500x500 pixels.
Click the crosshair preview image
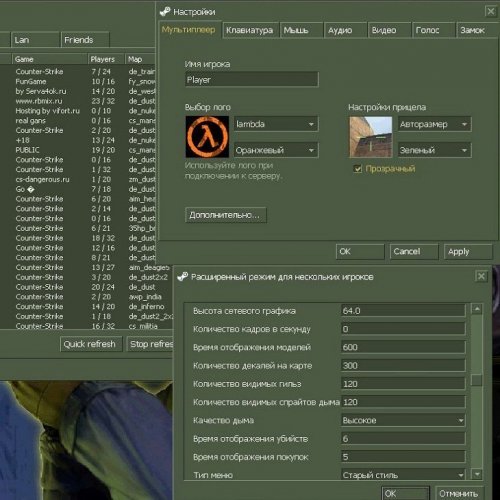pyautogui.click(x=371, y=137)
